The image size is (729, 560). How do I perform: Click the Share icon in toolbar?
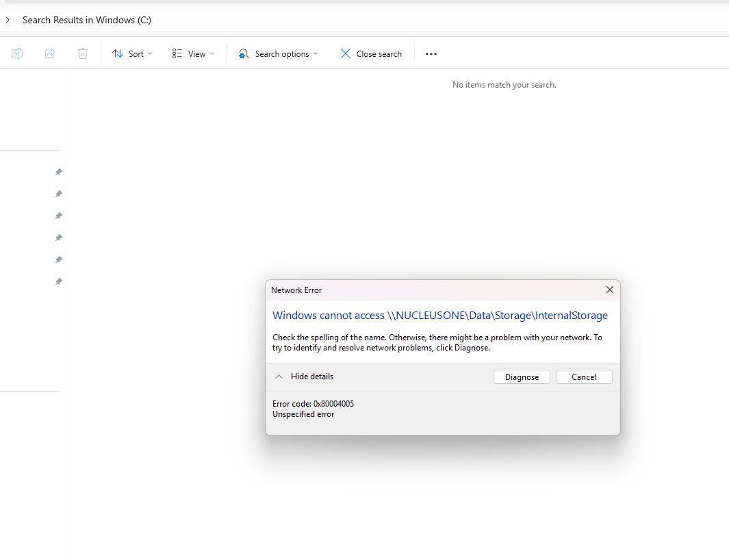click(50, 53)
